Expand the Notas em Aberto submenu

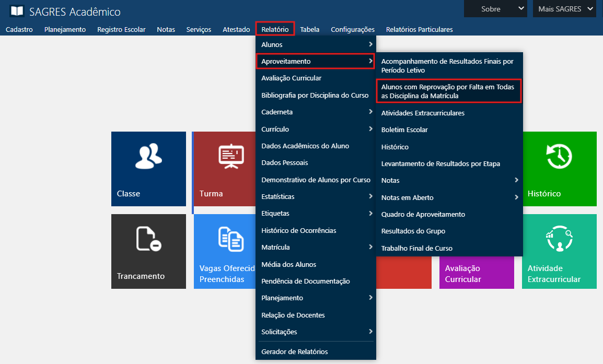click(449, 197)
